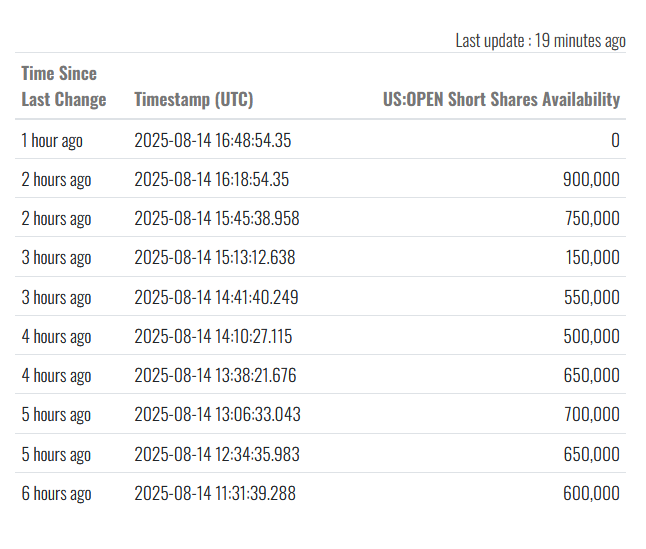Select timestamp 2025-08-14 15:45:38.958
This screenshot has width=646, height=549.
click(217, 218)
